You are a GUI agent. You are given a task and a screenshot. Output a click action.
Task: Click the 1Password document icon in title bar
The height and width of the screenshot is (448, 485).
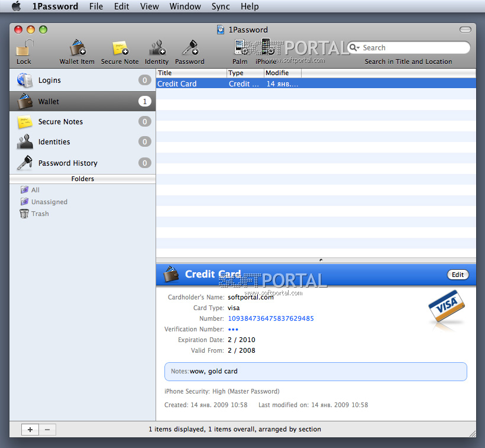coord(221,30)
